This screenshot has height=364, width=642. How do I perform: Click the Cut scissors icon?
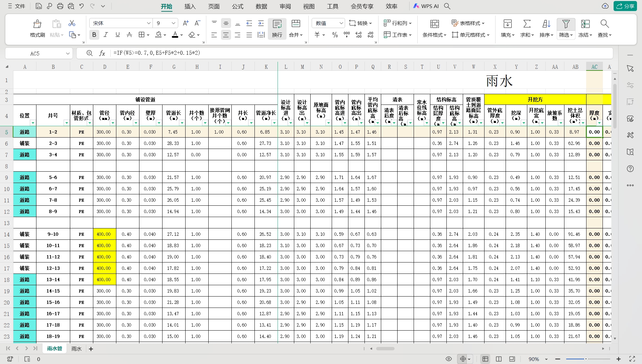click(x=72, y=23)
